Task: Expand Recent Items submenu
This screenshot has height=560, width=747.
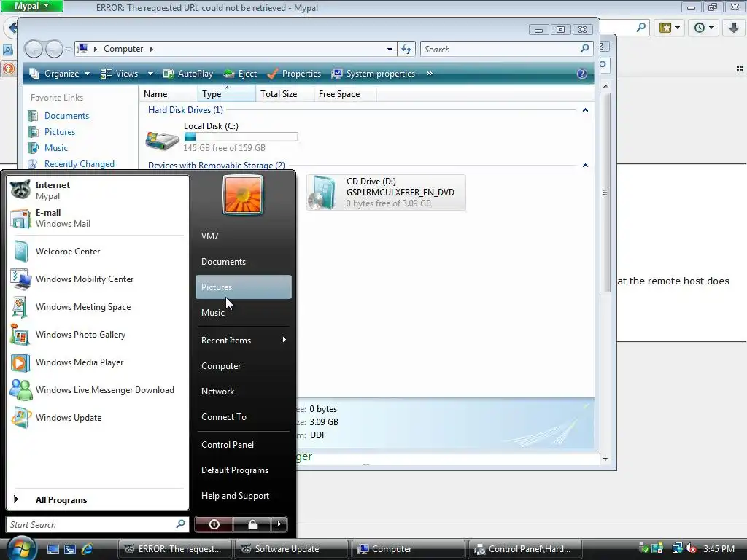Action: [244, 340]
